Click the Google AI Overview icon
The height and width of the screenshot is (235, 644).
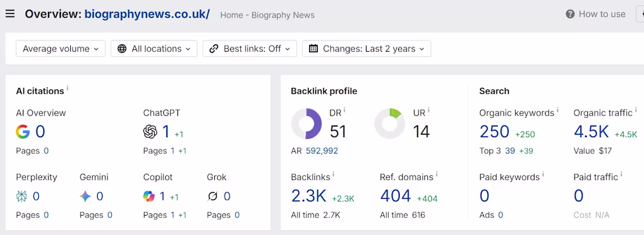click(x=23, y=132)
